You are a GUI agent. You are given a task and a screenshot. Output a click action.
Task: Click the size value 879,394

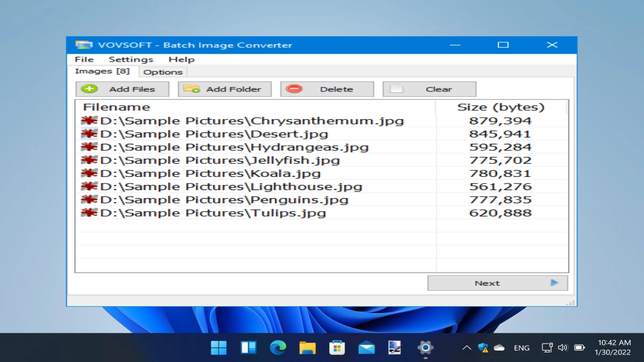[500, 121]
